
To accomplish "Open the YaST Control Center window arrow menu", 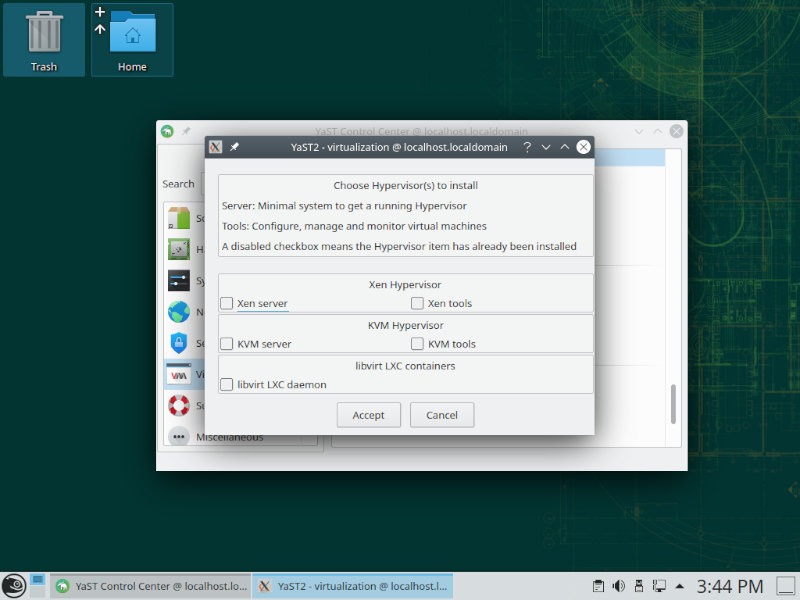I will [637, 130].
